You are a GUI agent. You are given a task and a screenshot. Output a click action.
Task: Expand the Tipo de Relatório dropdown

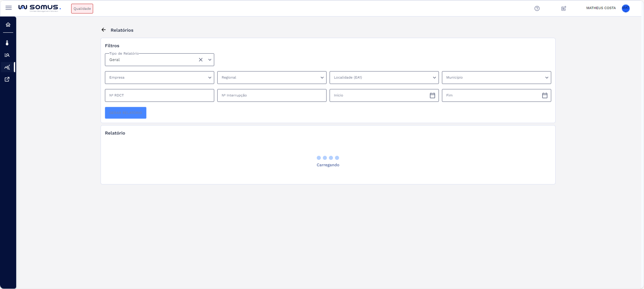(210, 60)
